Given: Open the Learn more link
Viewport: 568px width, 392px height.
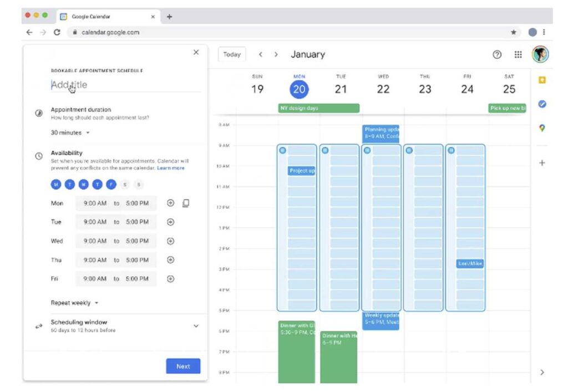Looking at the screenshot, I should click(171, 168).
